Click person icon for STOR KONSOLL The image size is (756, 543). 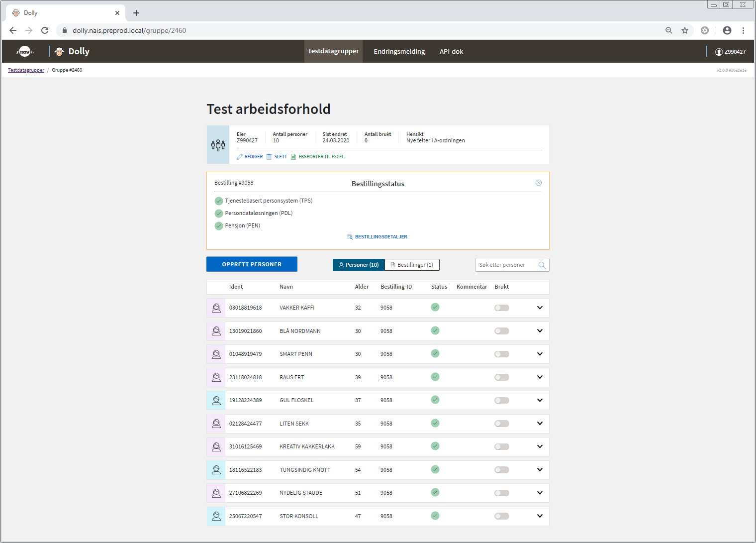tap(216, 516)
